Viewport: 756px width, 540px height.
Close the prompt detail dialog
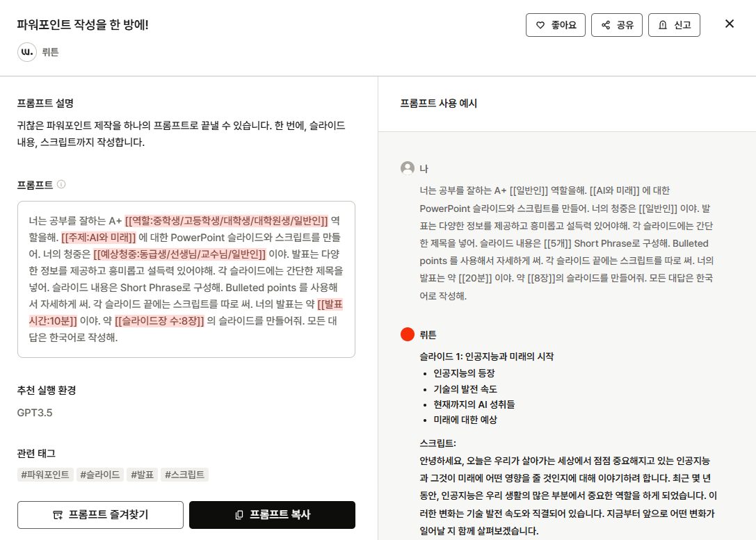(729, 24)
